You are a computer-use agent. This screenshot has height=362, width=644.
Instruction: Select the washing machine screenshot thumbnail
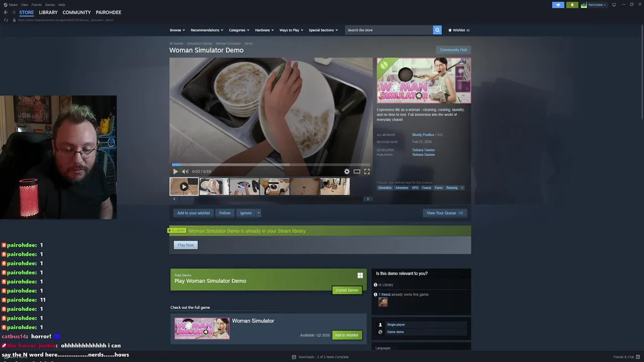click(275, 187)
